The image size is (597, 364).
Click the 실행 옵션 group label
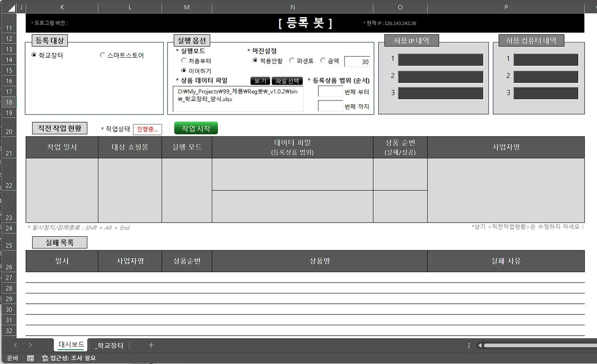click(x=192, y=40)
